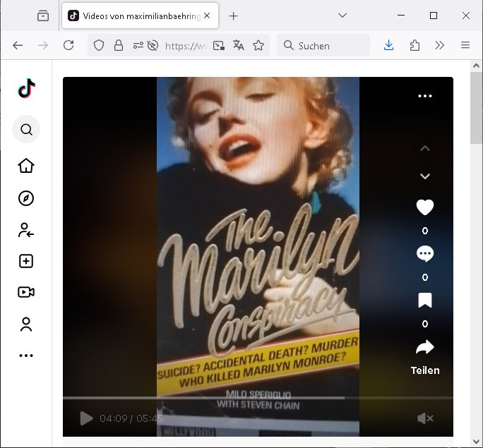The width and height of the screenshot is (483, 448).
Task: Go to the TikTok home feed
Action: 26,166
